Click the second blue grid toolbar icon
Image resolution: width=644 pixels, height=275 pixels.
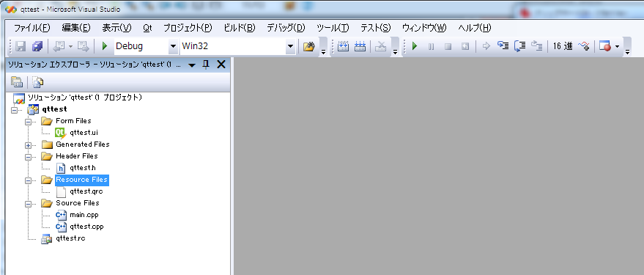pyautogui.click(x=360, y=46)
